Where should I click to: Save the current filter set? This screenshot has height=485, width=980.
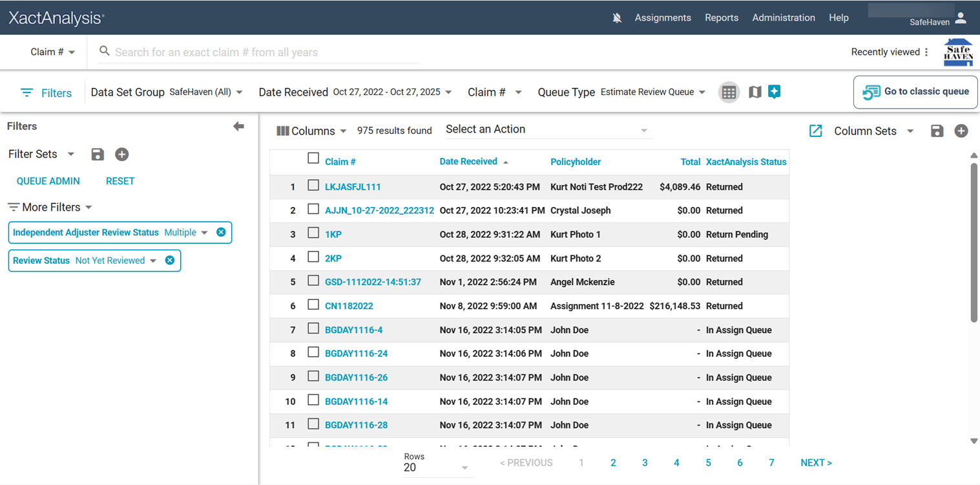(x=98, y=155)
